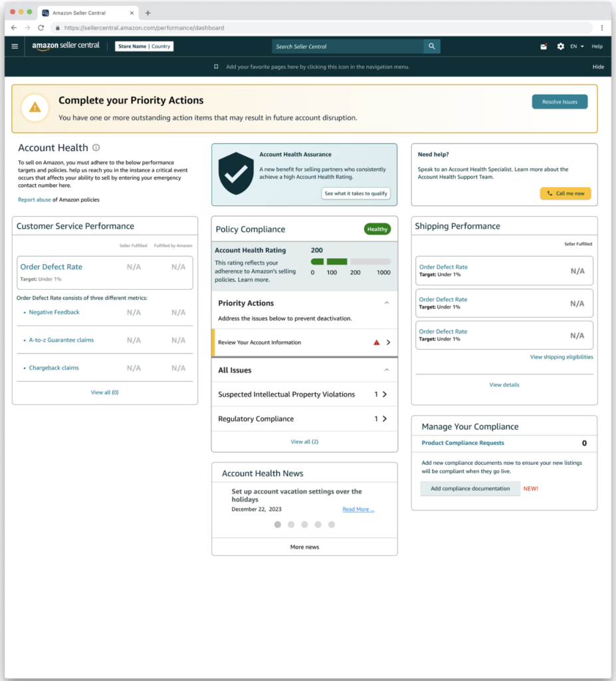Click the Call me now button

click(565, 193)
